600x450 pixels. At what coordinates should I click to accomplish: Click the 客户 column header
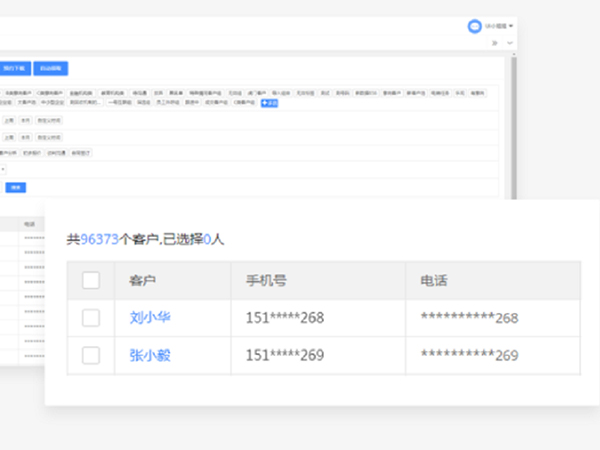(x=142, y=281)
